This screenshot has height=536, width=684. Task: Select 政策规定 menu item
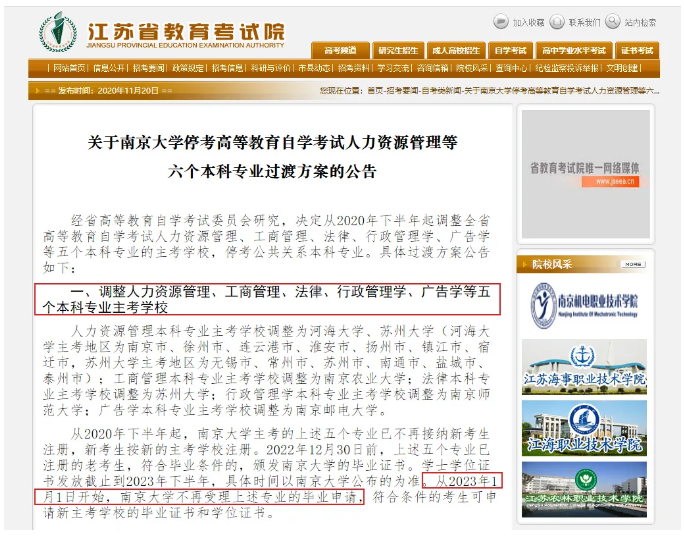(x=188, y=68)
